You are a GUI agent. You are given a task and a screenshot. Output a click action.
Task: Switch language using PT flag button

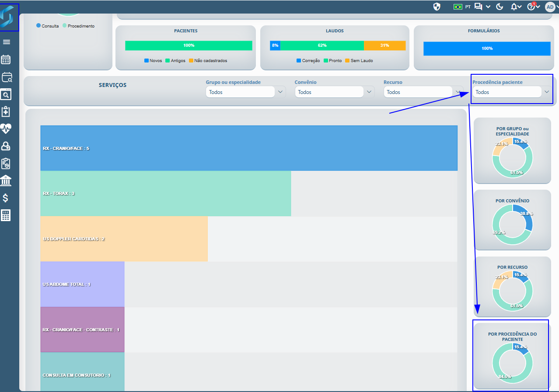[462, 7]
